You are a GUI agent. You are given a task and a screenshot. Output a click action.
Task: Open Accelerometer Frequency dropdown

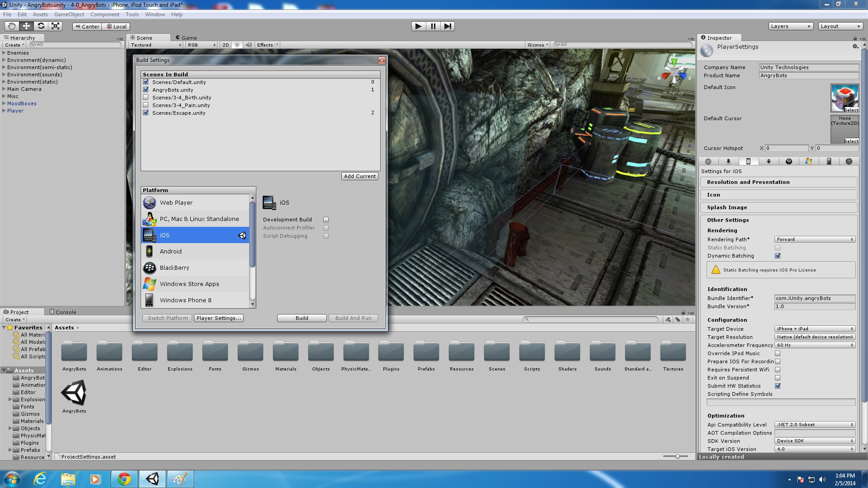tap(815, 345)
